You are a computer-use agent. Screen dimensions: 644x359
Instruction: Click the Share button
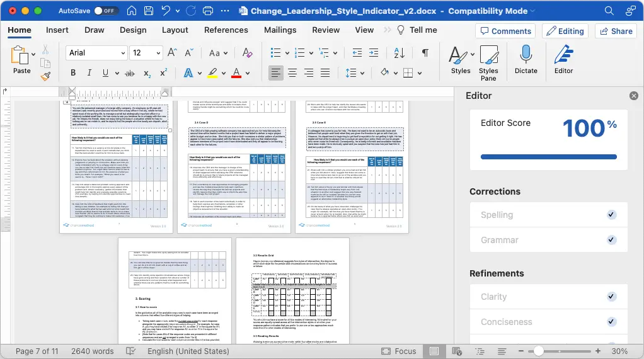(x=616, y=31)
